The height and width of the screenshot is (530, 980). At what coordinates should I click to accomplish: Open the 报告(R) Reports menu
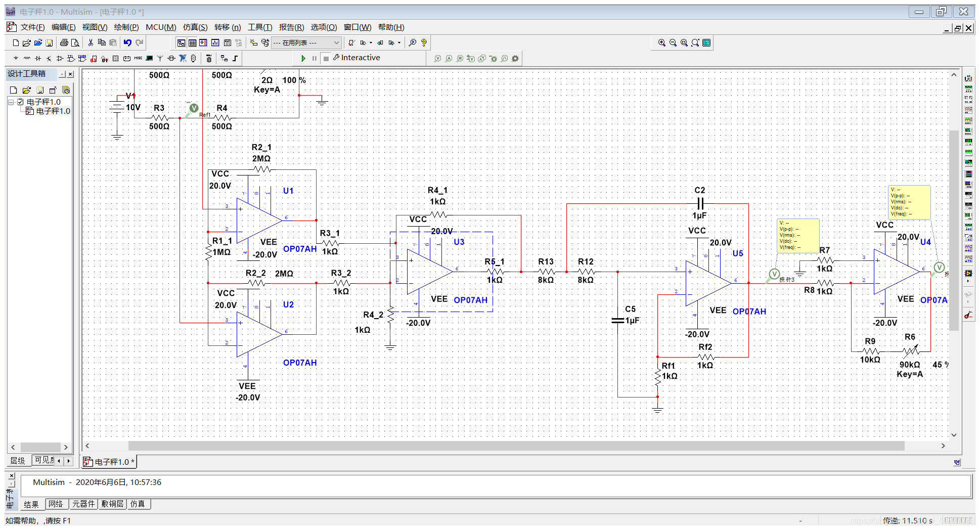[x=292, y=27]
